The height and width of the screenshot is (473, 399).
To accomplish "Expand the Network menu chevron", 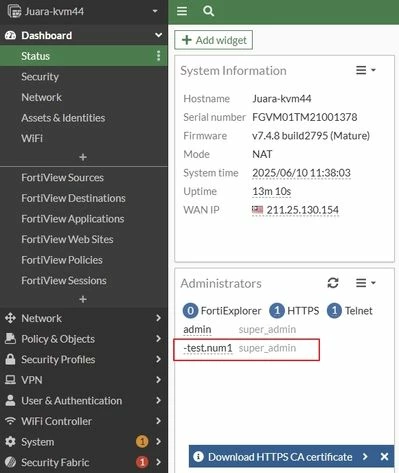I will click(159, 318).
